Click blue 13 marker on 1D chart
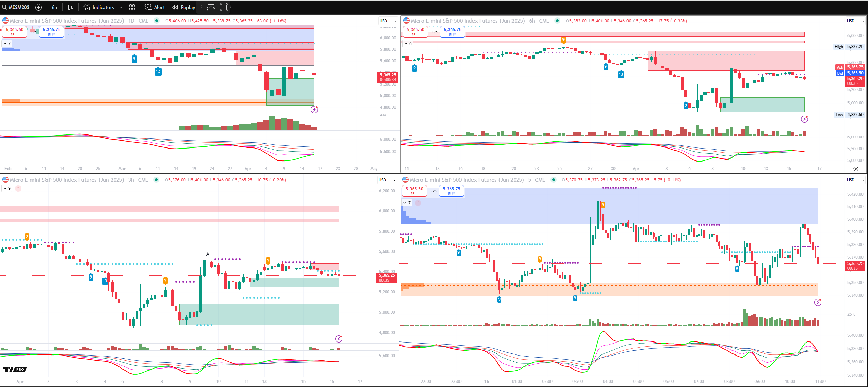The width and height of the screenshot is (868, 387). tap(158, 72)
